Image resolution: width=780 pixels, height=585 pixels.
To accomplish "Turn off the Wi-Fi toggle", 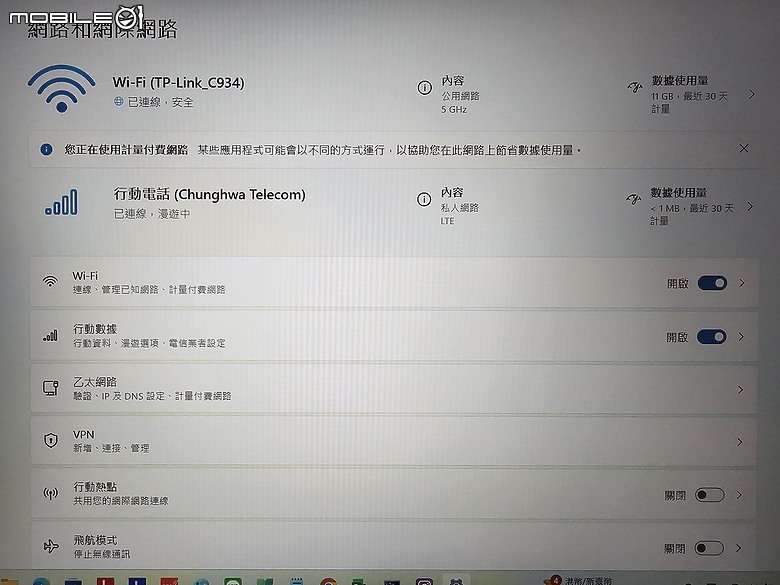I will (x=712, y=283).
